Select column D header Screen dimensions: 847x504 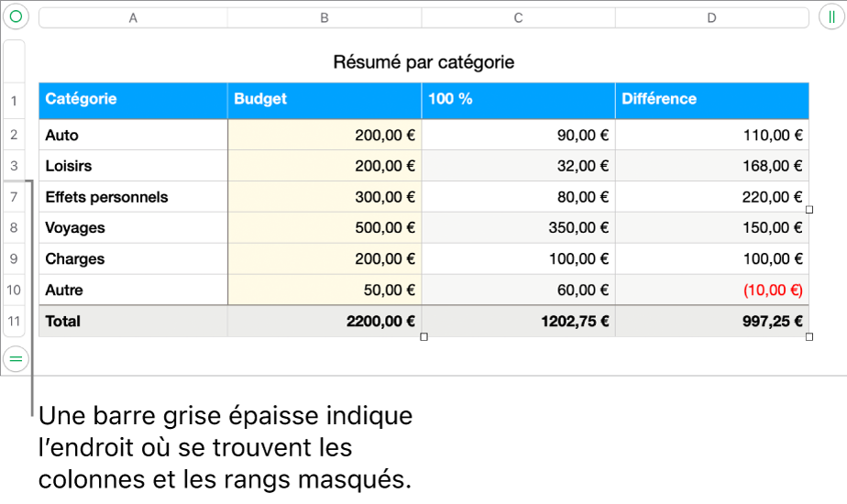712,17
